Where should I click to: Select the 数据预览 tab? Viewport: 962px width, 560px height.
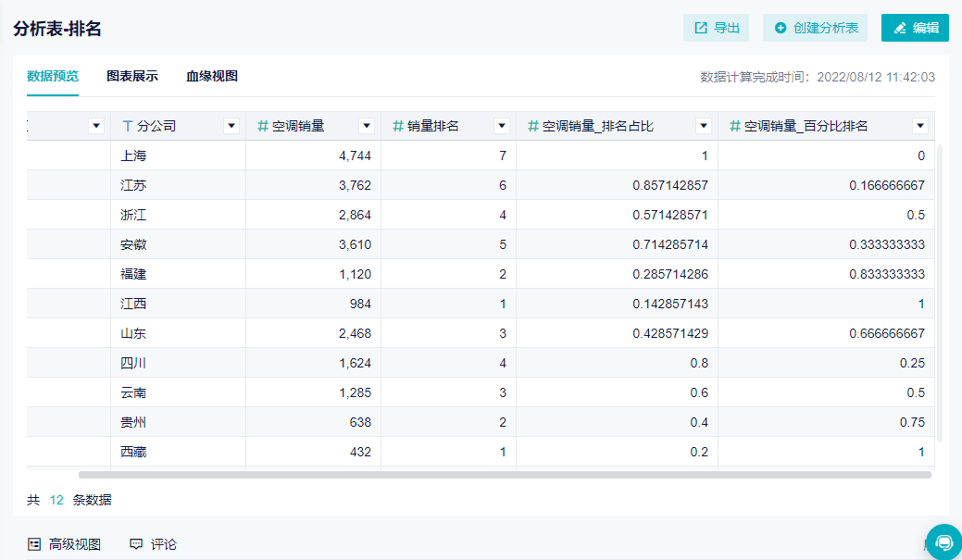[53, 76]
